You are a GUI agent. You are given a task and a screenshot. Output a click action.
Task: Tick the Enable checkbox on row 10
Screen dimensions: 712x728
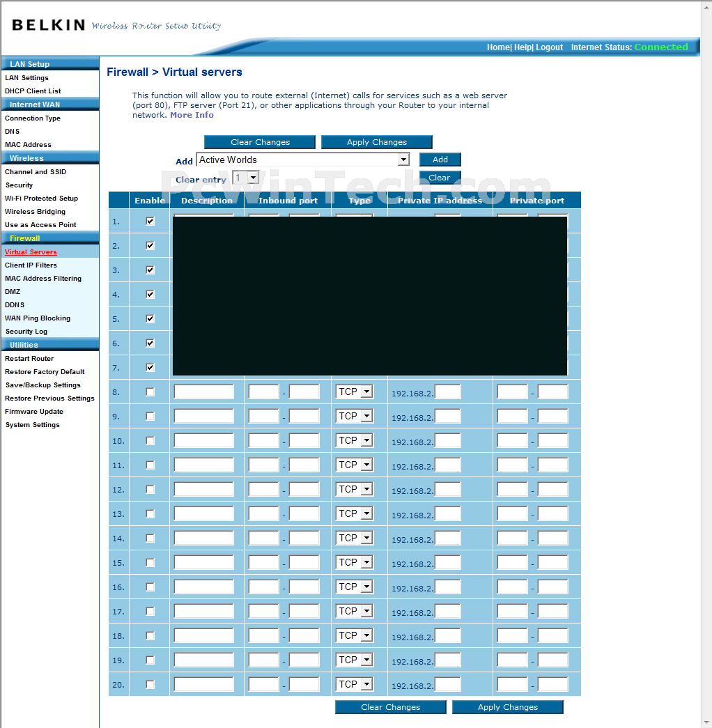point(150,440)
